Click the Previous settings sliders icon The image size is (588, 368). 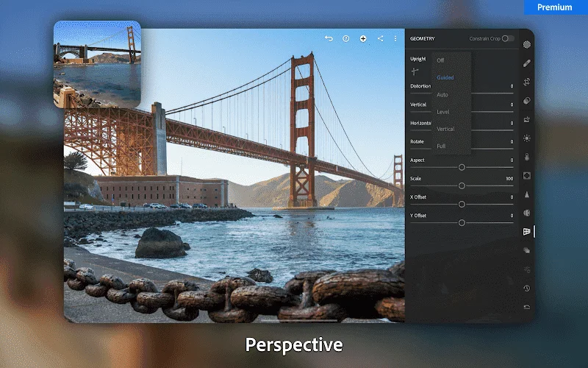(527, 269)
